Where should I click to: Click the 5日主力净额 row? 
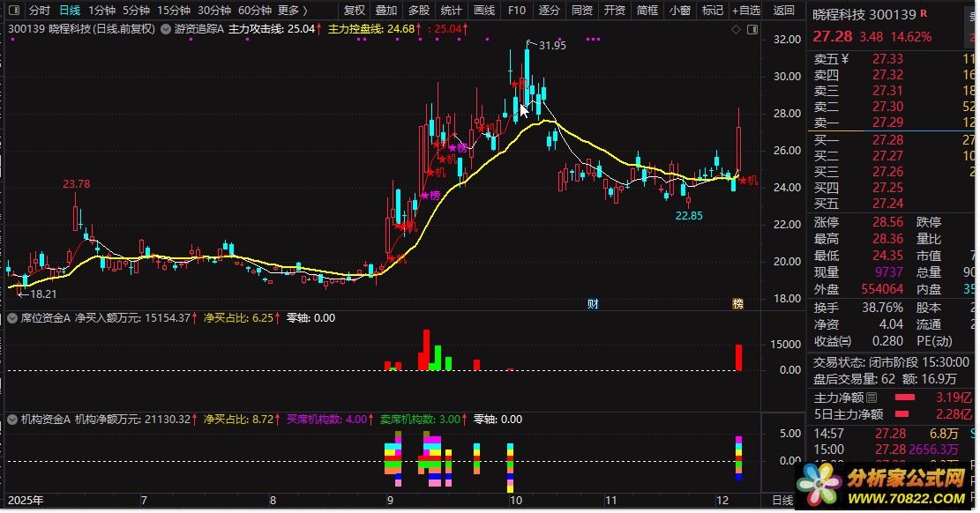click(892, 414)
